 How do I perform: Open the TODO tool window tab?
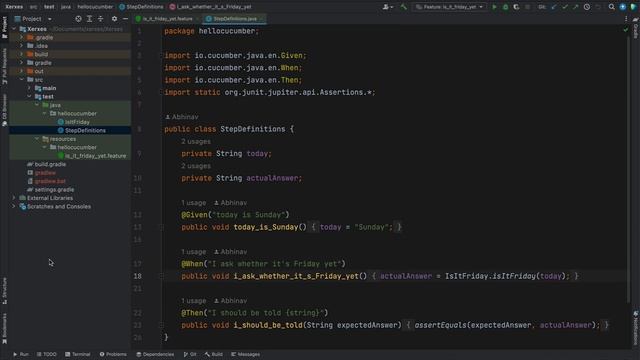47,354
